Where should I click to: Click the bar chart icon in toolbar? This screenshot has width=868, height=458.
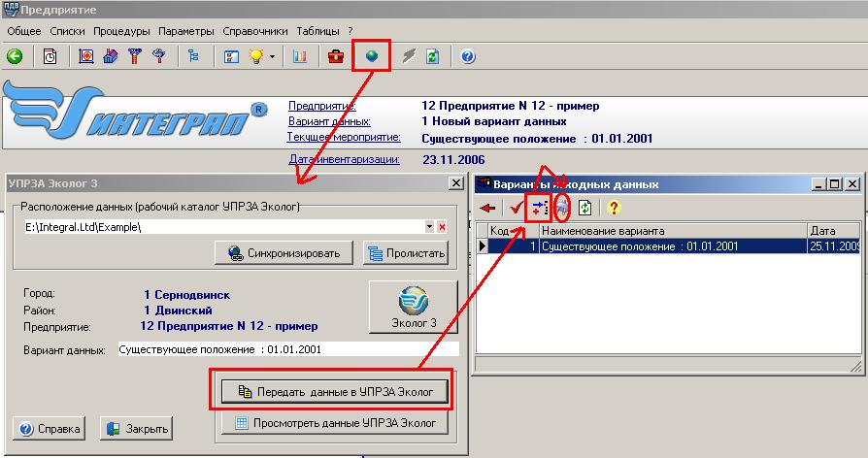tap(299, 56)
